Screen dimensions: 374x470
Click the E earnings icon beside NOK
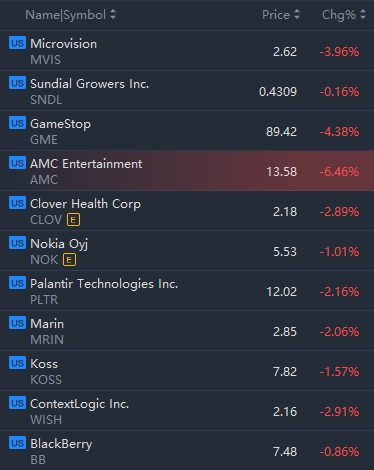69,260
